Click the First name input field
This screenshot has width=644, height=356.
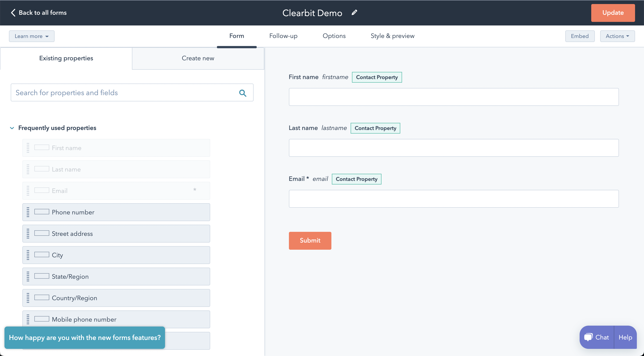click(454, 97)
